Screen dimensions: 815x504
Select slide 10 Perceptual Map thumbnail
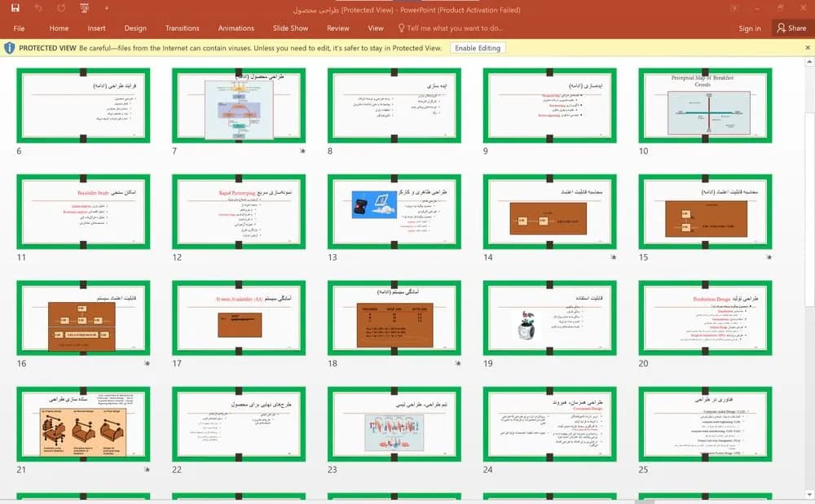[x=705, y=105]
